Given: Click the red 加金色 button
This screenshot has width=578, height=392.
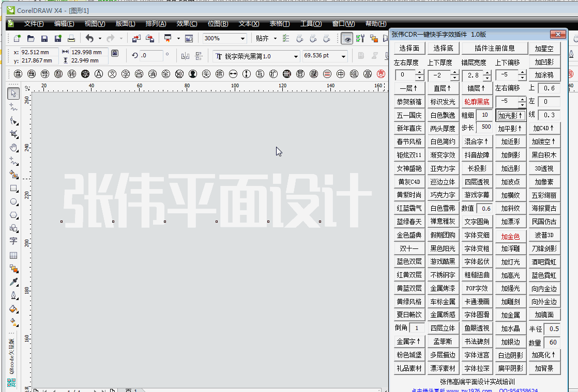Looking at the screenshot, I should (x=511, y=237).
